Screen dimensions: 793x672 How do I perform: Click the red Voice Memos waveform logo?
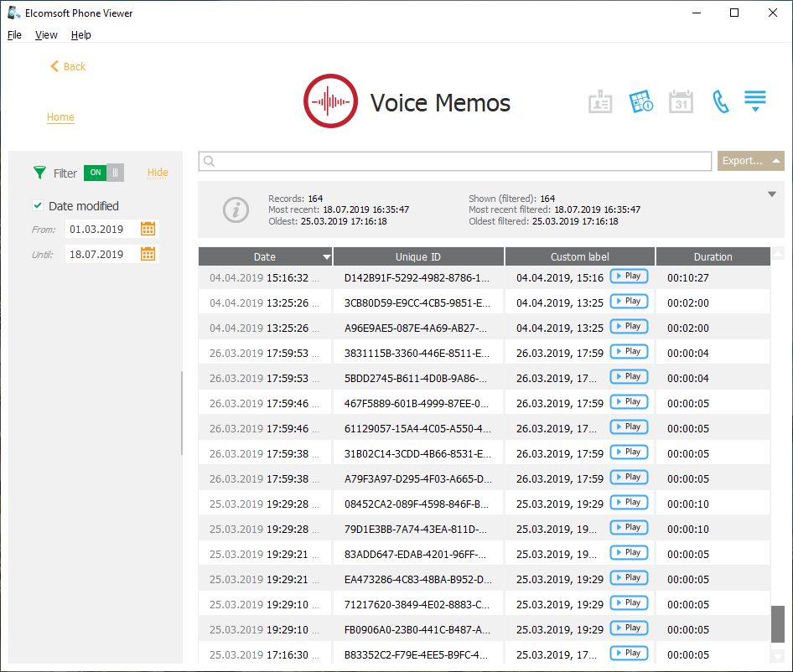pyautogui.click(x=331, y=102)
